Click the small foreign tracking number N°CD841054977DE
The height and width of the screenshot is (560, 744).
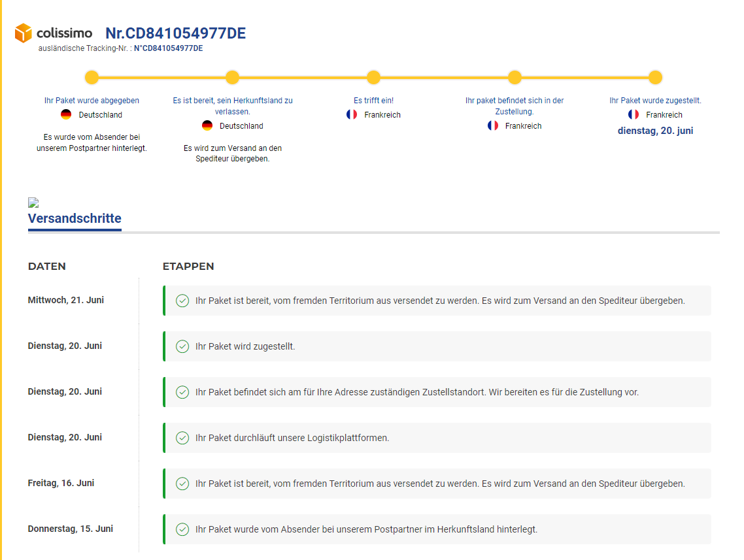168,48
